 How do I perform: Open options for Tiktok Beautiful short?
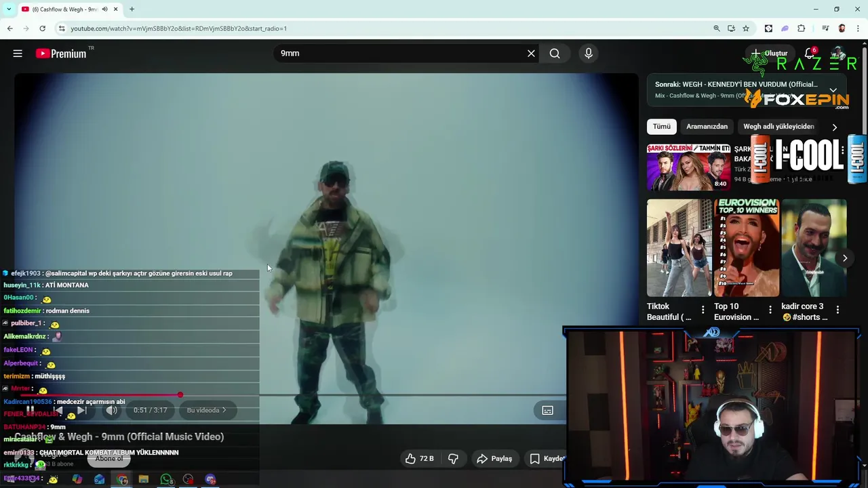pos(703,310)
